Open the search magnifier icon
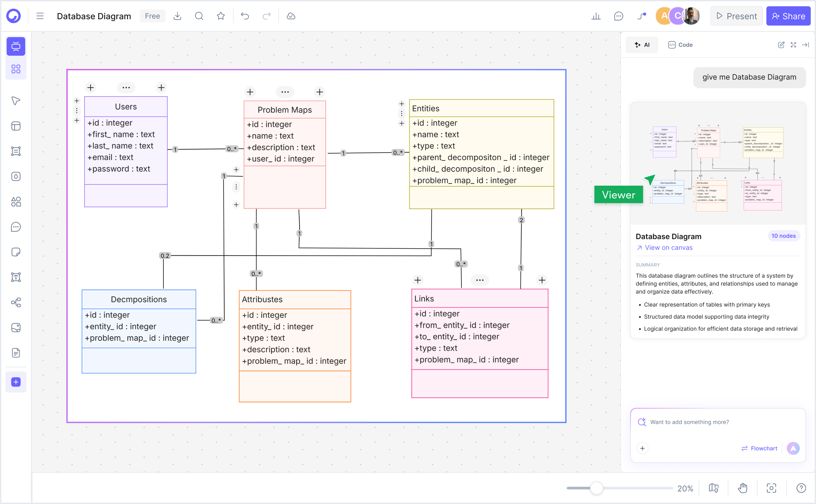816x504 pixels. 199,16
